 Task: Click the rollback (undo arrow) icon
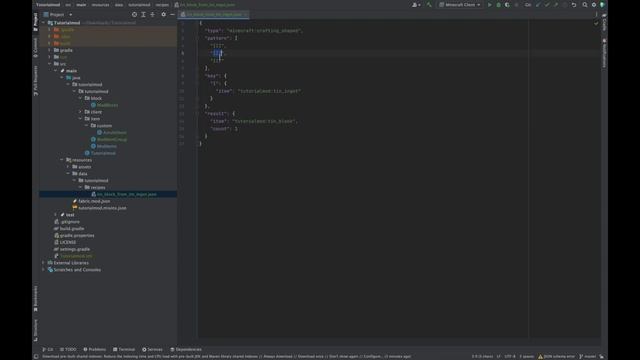574,5
